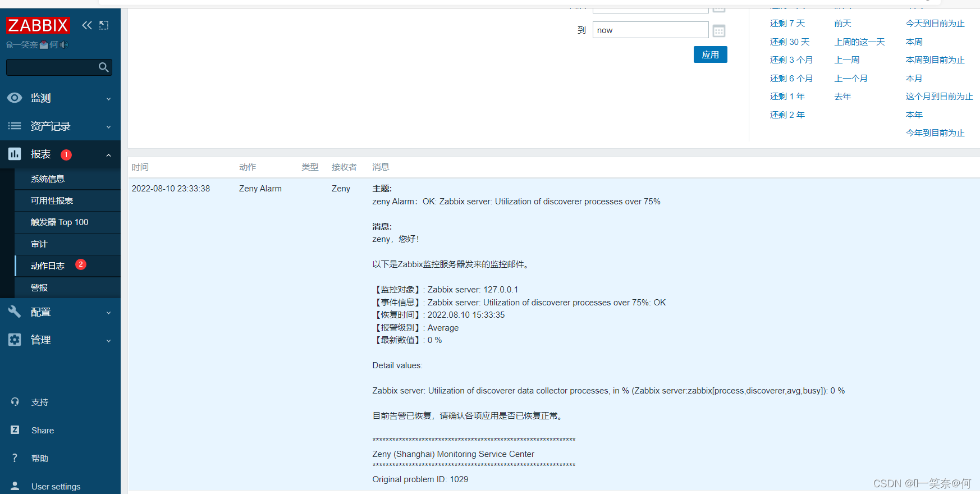The width and height of the screenshot is (980, 494).
Task: Select 上一个月 time range
Action: [851, 79]
